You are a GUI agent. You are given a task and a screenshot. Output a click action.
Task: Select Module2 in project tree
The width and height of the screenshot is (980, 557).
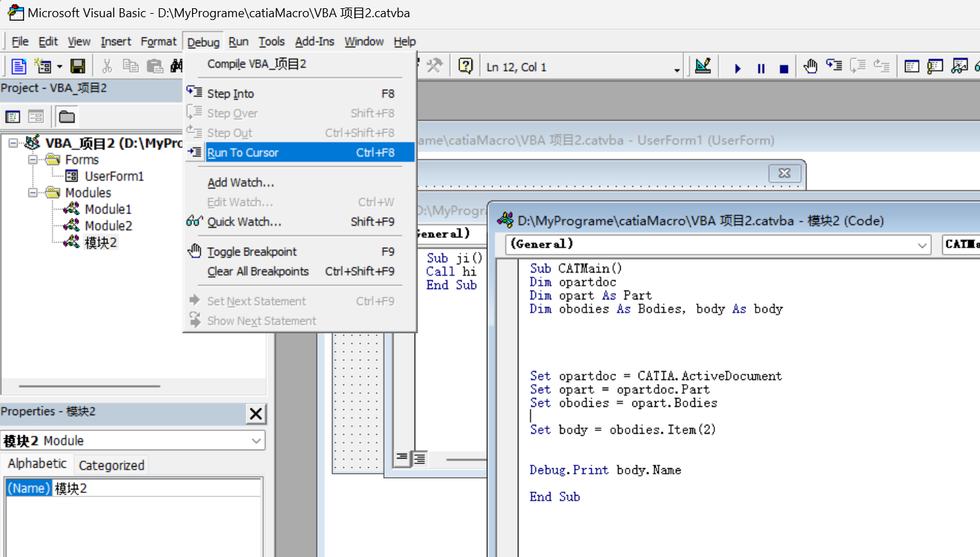coord(108,226)
